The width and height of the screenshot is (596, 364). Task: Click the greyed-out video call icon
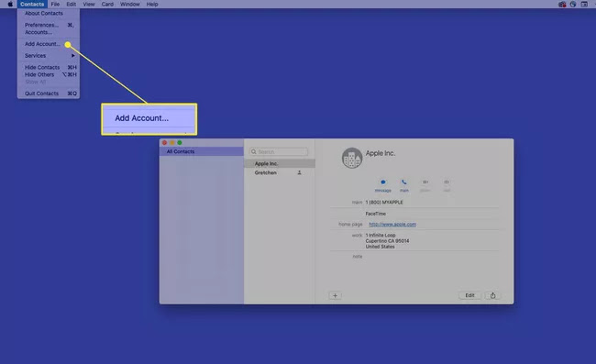point(425,182)
